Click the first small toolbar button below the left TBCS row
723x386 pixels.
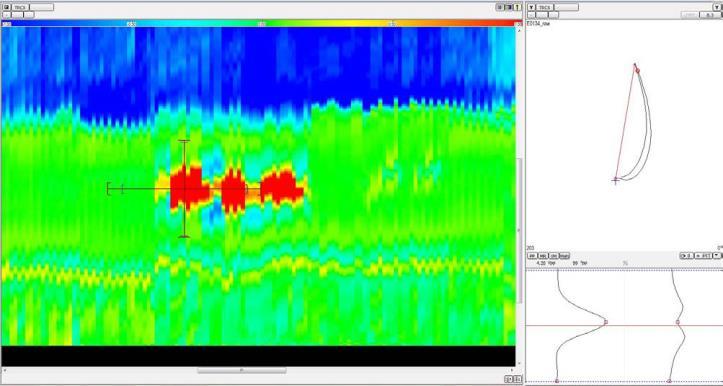6,15
